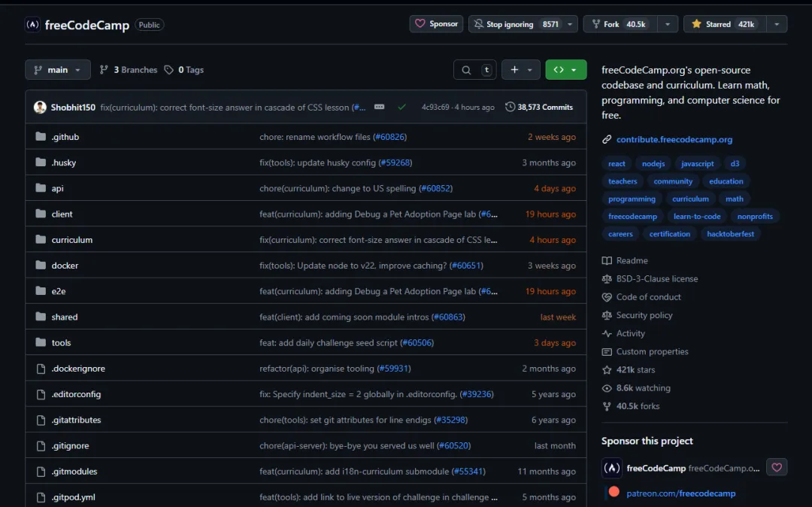Click the link chain icon beside contribute.freecodecamp.org
This screenshot has height=507, width=812.
click(607, 139)
